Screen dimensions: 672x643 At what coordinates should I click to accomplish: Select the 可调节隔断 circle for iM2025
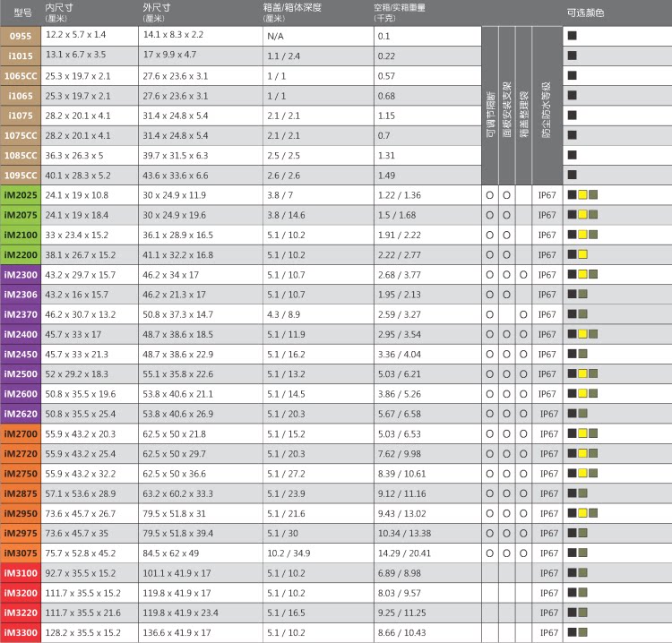(490, 195)
